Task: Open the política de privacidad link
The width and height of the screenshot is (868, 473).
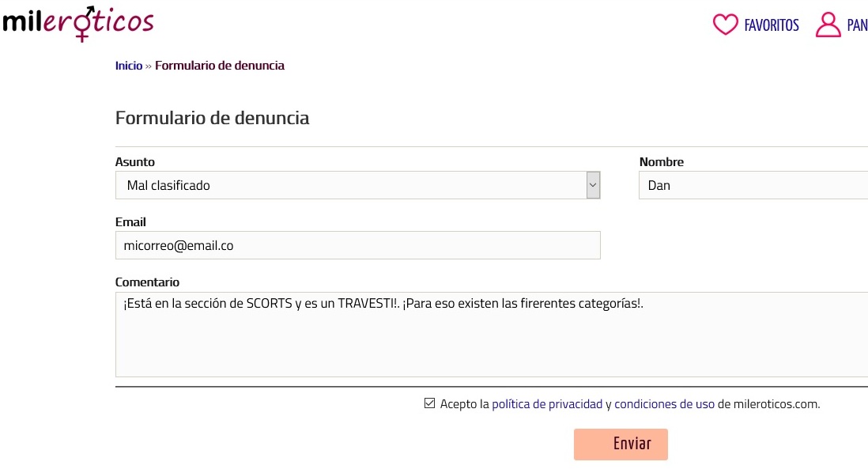Action: [x=547, y=404]
